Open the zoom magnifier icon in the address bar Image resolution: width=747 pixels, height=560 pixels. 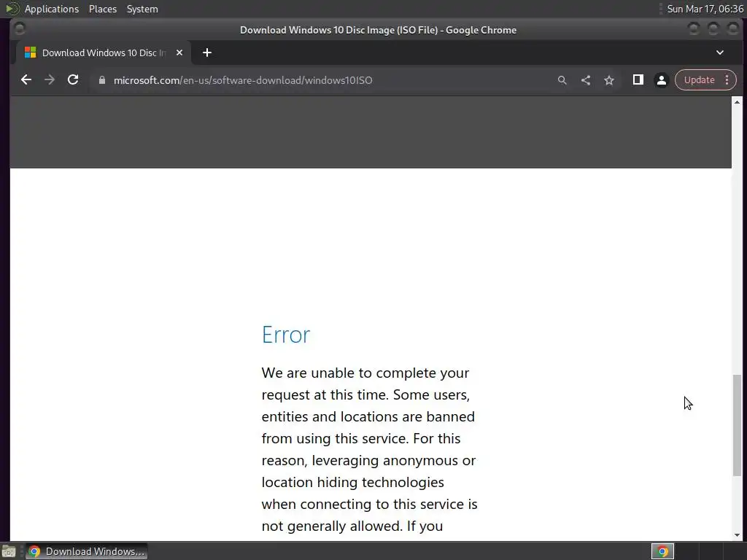click(562, 80)
